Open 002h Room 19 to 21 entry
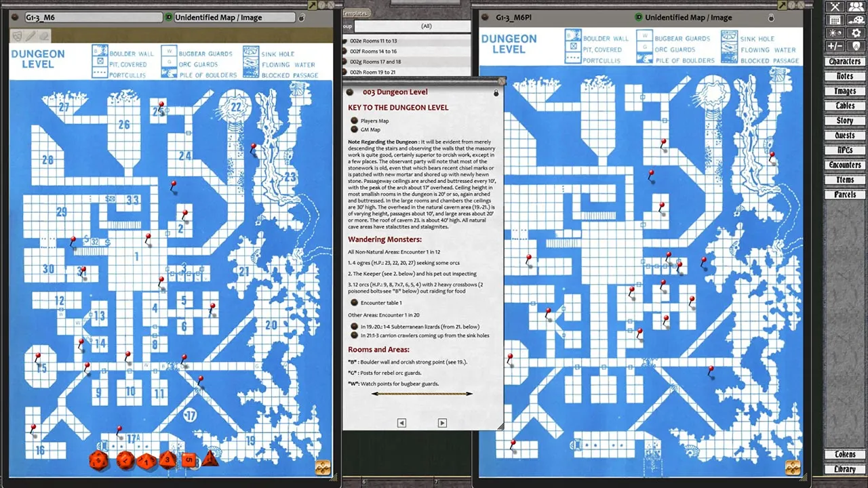 406,72
